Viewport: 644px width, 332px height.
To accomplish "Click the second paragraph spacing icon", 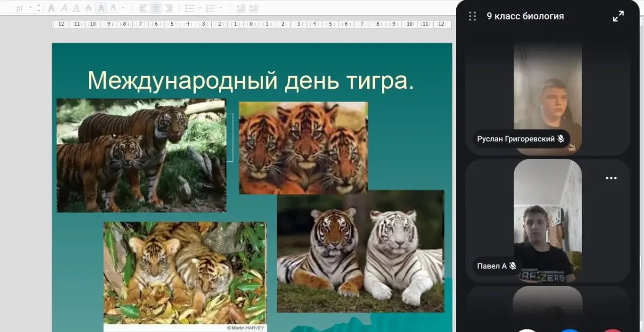I will coord(253,8).
